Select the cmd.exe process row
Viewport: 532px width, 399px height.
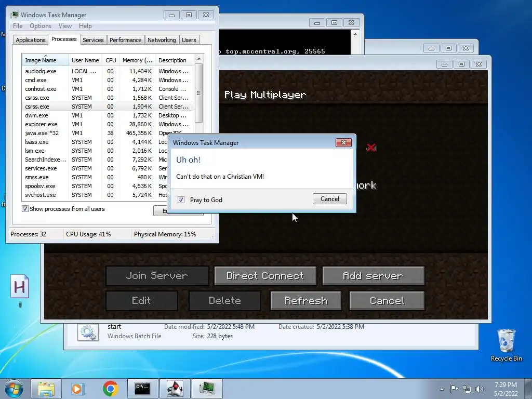pyautogui.click(x=108, y=80)
